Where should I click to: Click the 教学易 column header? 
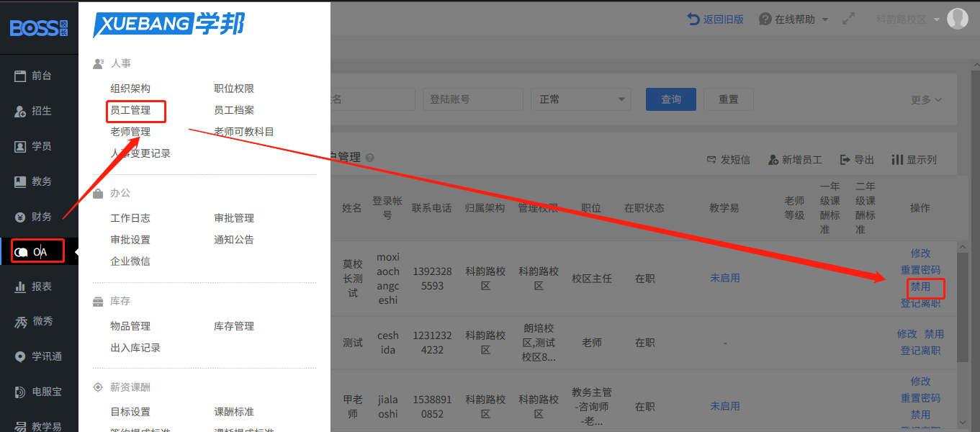pos(724,208)
